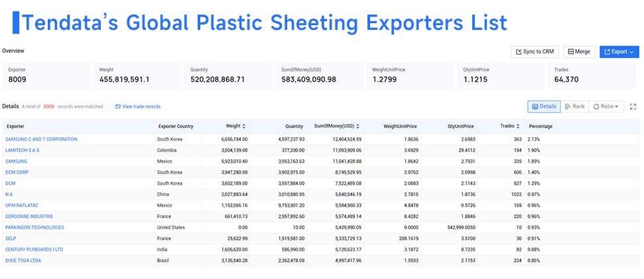The width and height of the screenshot is (644, 279).
Task: Sort by the Trades column arrows
Action: [518, 126]
